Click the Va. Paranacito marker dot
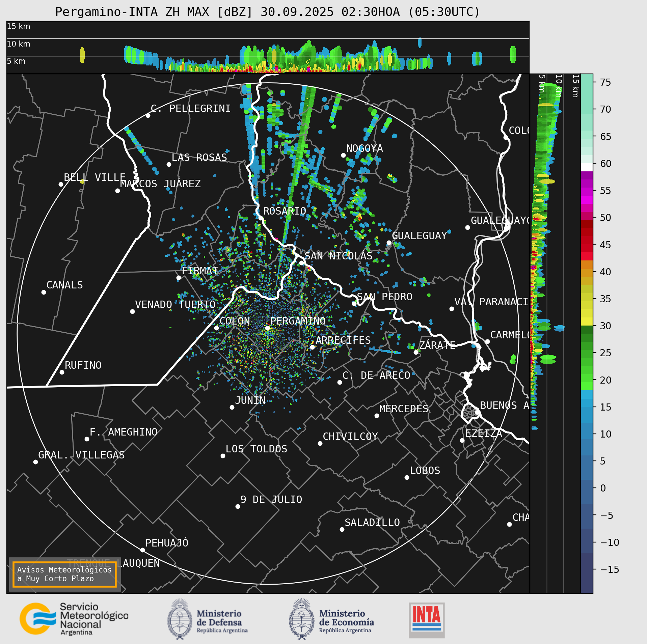The height and width of the screenshot is (644, 647). [452, 309]
